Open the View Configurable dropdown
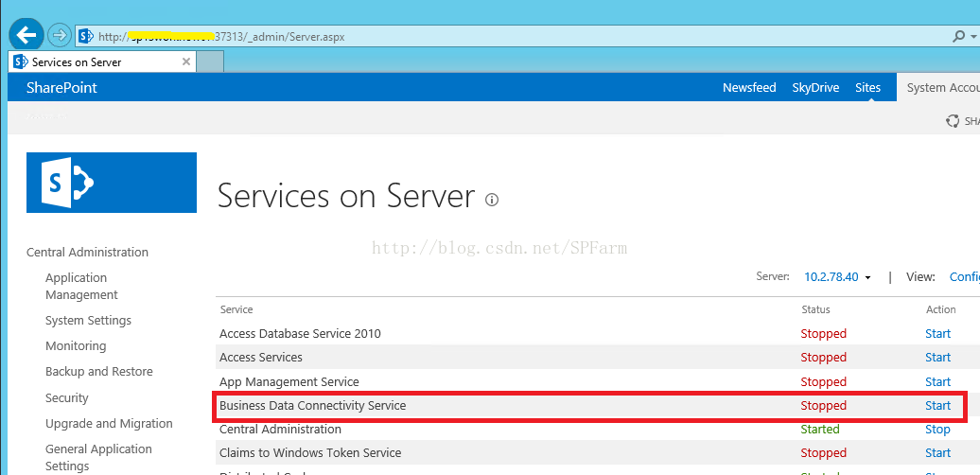Image resolution: width=980 pixels, height=475 pixels. [x=964, y=277]
